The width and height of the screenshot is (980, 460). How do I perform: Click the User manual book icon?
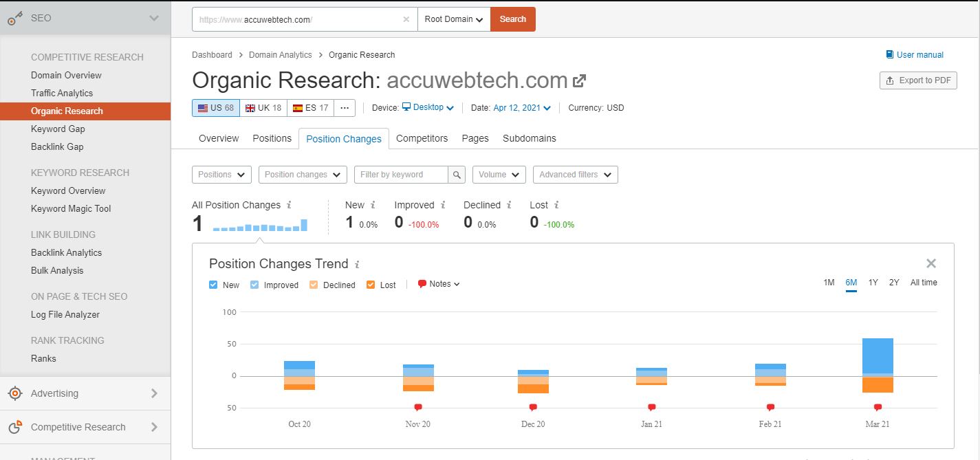coord(890,55)
